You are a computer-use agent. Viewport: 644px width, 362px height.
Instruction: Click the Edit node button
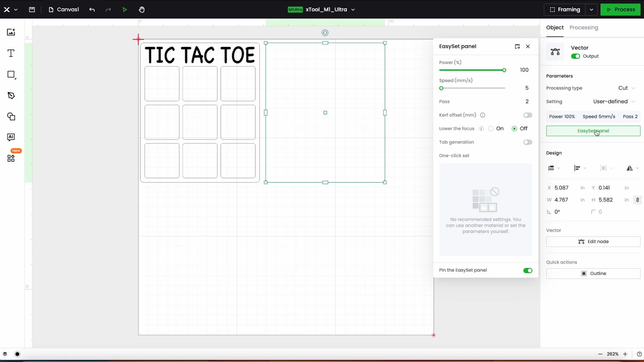pos(593,242)
